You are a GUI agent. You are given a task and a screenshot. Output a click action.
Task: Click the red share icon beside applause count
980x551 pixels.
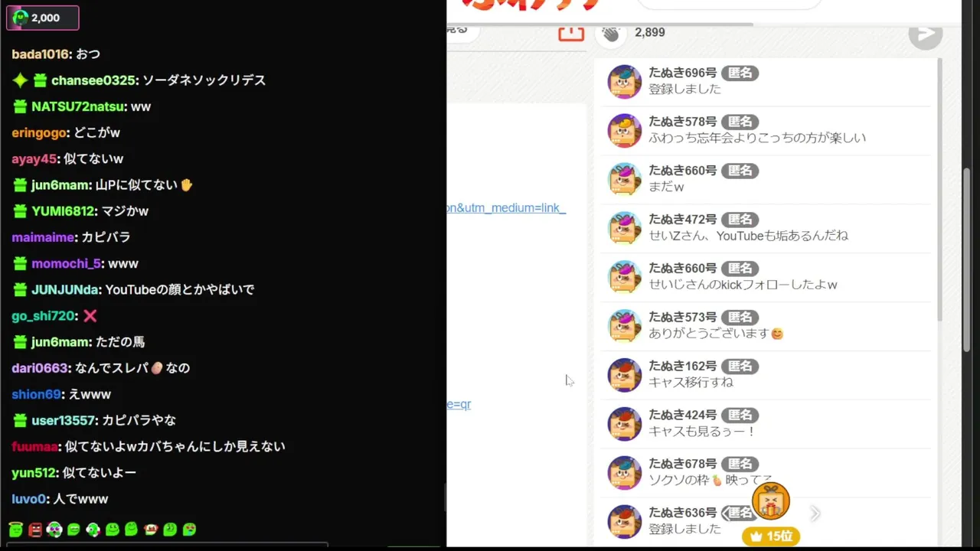pos(571,32)
